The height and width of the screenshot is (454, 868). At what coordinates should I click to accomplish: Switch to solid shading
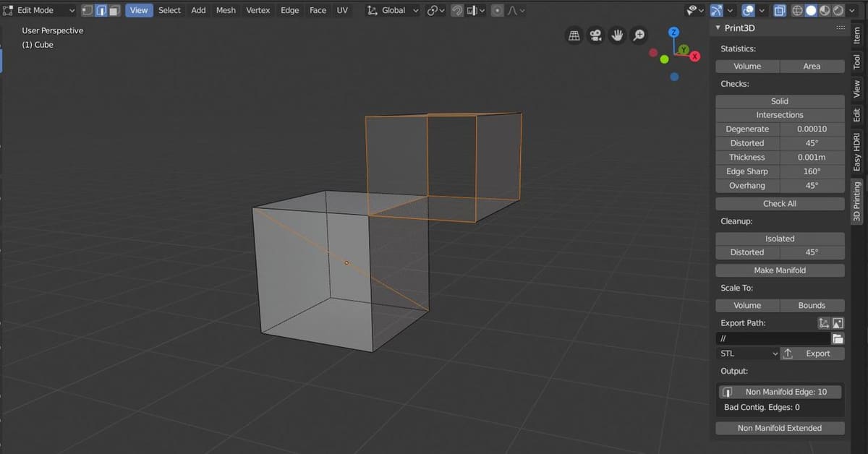coord(812,10)
